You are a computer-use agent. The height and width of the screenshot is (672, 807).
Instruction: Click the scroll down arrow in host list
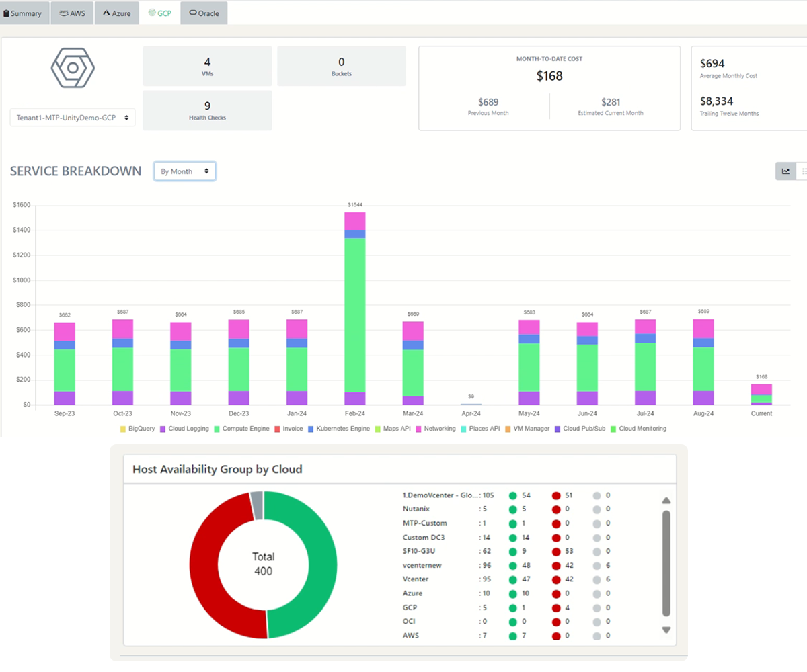click(666, 630)
